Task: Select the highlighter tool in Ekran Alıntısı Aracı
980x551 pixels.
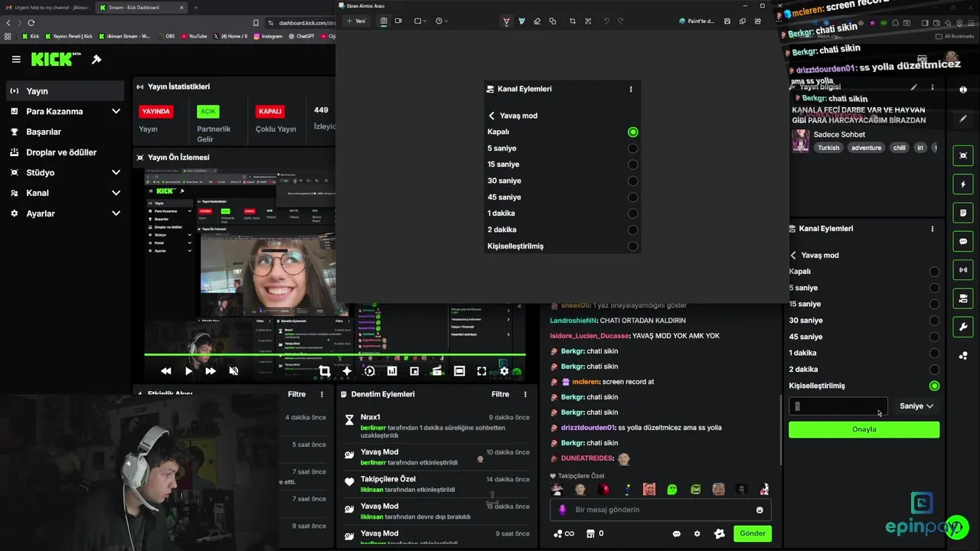Action: [521, 21]
